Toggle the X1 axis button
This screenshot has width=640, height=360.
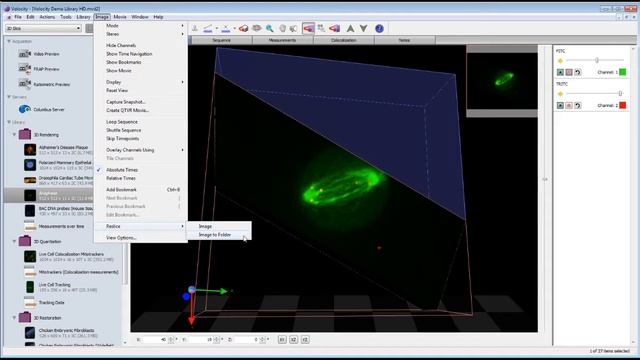click(282, 340)
